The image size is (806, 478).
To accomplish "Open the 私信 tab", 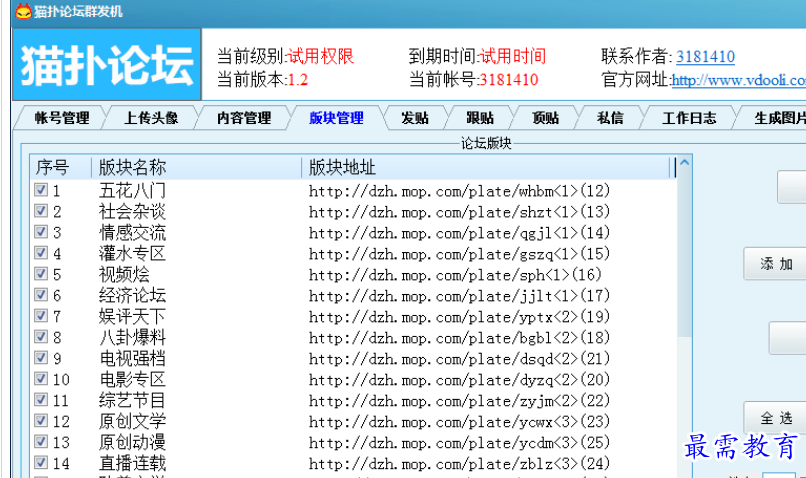I will (610, 118).
